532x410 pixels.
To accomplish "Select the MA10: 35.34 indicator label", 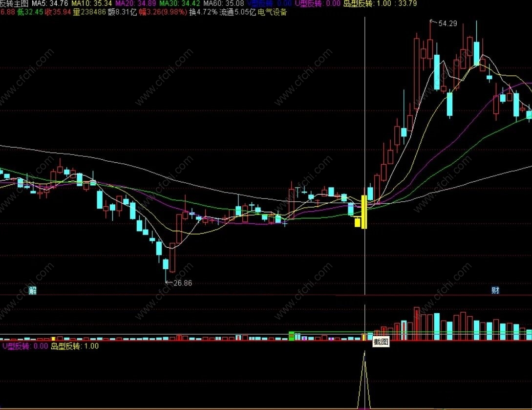I will (92, 4).
